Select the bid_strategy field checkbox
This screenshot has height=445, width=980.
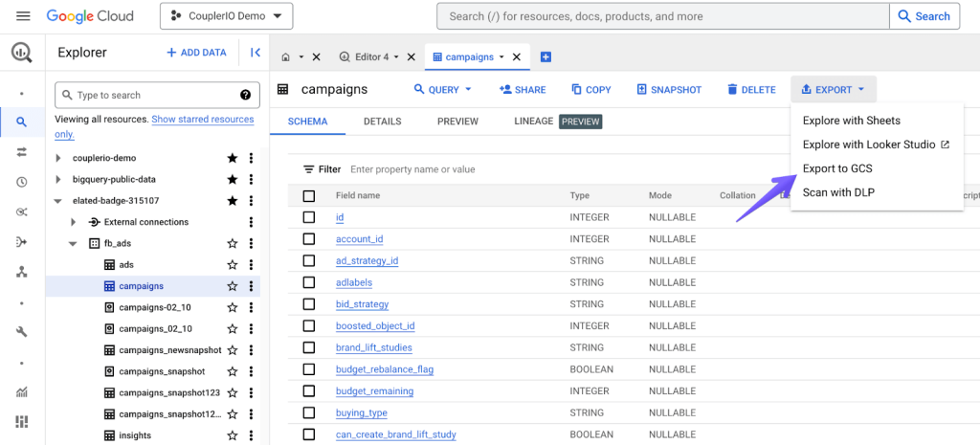(309, 303)
